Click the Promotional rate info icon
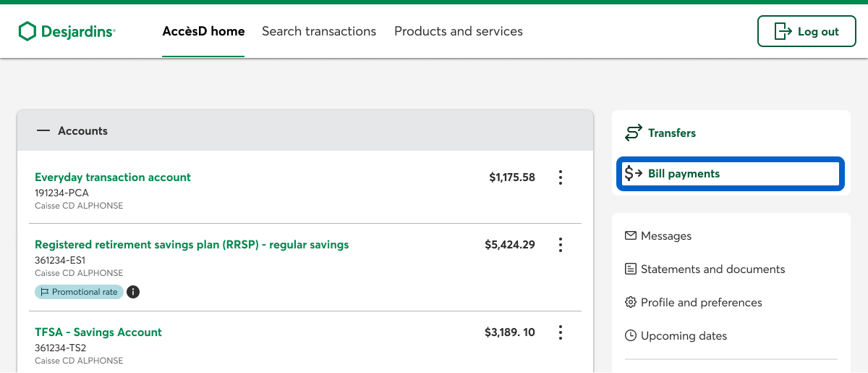Image resolution: width=868 pixels, height=373 pixels. (x=133, y=292)
